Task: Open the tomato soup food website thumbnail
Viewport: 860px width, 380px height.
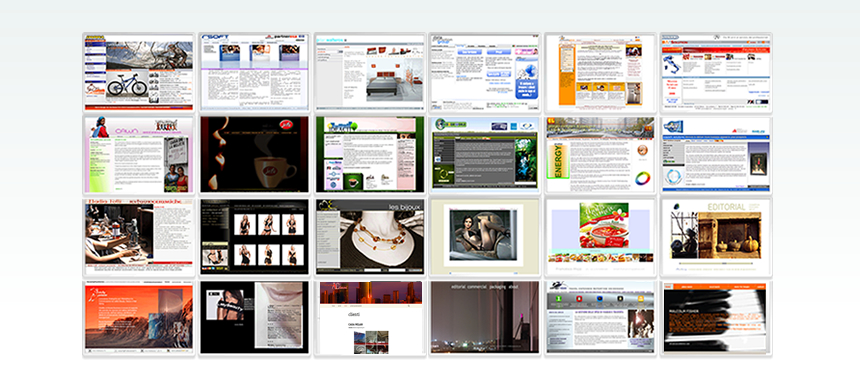Action: (601, 237)
